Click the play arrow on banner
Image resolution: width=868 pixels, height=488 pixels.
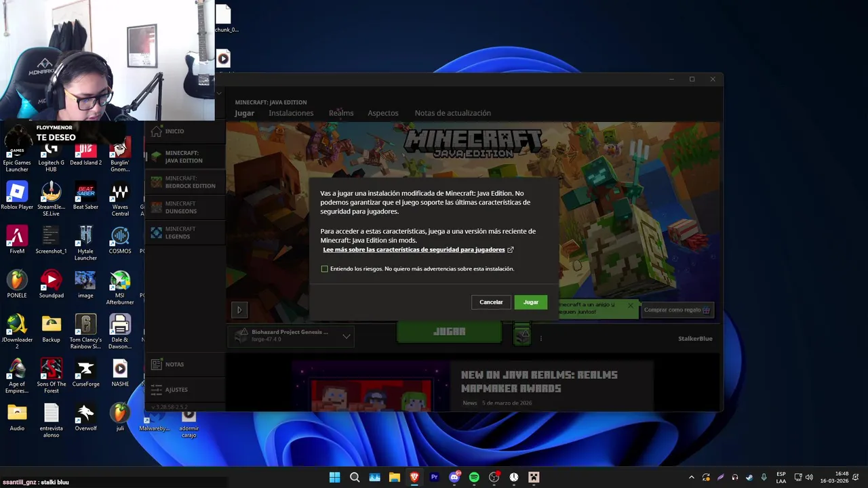pyautogui.click(x=239, y=310)
